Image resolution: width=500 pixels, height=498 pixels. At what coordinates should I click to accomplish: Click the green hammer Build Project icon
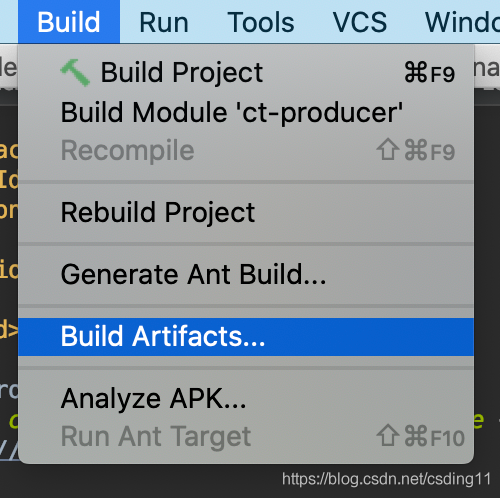[x=75, y=73]
